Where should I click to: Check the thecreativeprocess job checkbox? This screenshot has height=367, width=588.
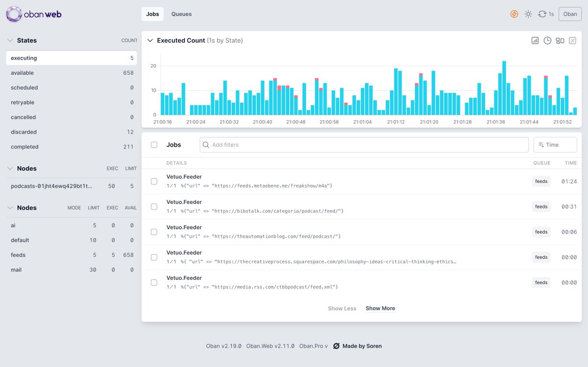[x=154, y=257]
